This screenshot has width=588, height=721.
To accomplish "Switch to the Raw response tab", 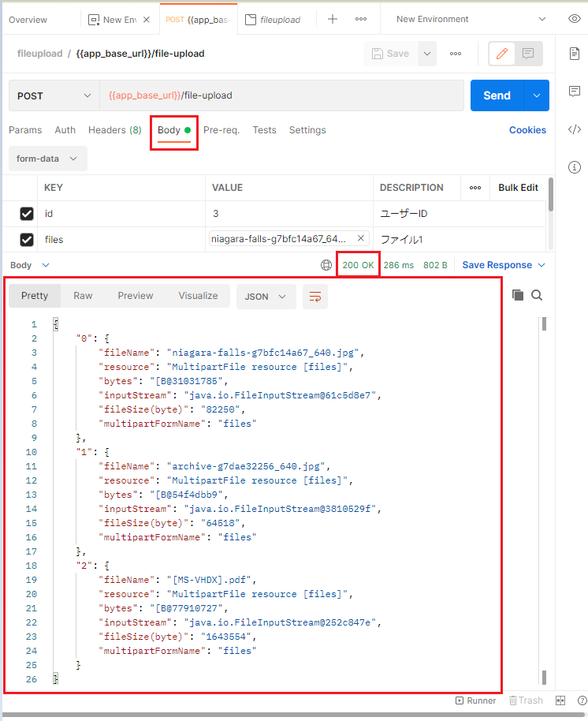I will click(83, 296).
